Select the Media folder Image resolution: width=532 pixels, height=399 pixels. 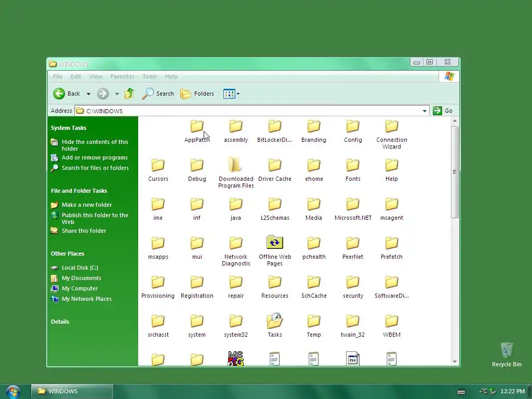click(314, 209)
